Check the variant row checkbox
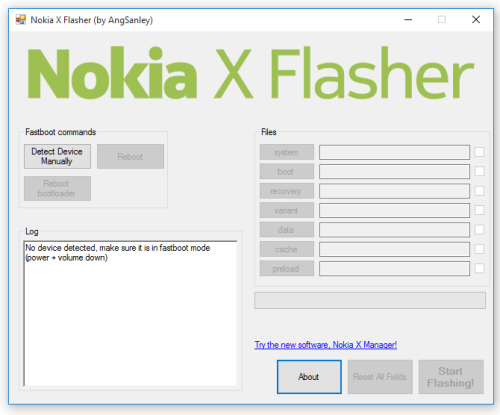 pos(479,210)
